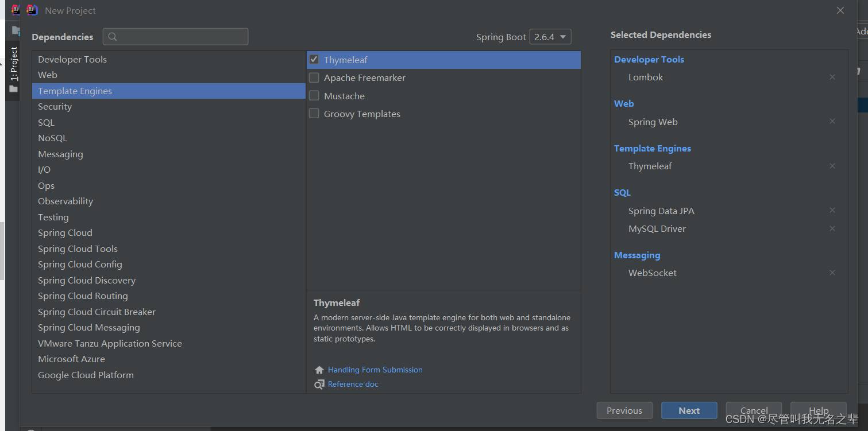Viewport: 868px width, 431px height.
Task: Enable the Mustache checkbox
Action: coord(314,95)
